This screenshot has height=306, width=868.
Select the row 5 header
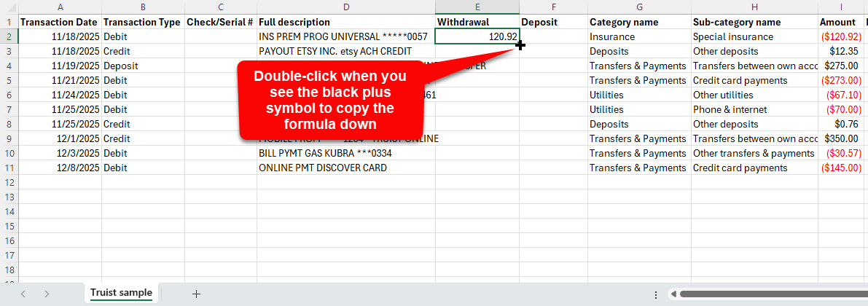pos(9,80)
